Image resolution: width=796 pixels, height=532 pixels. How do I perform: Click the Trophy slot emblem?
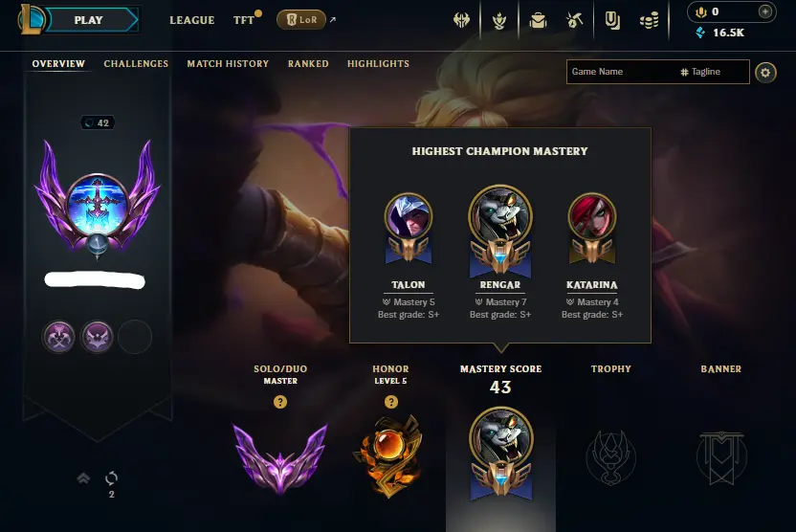610,456
